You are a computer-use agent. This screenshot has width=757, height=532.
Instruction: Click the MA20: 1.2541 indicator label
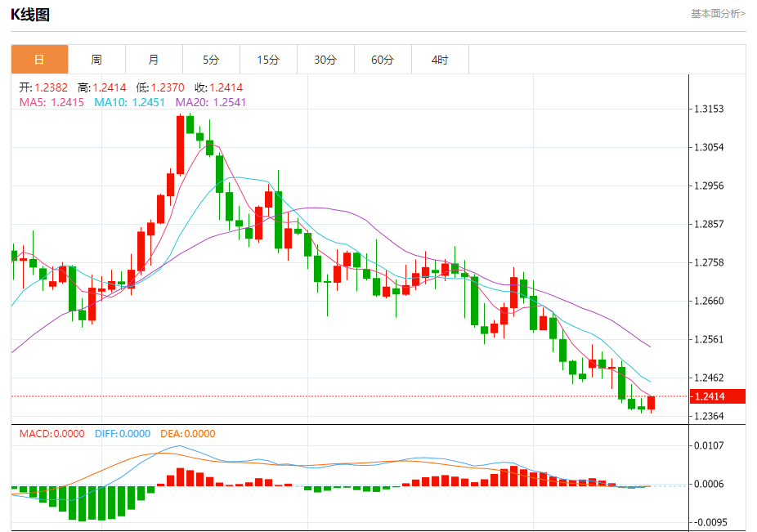(210, 102)
